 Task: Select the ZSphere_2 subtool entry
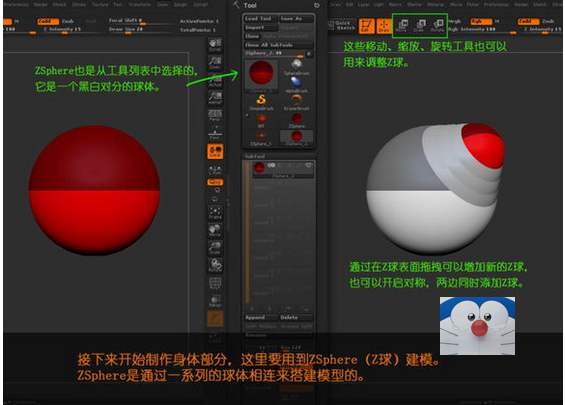coord(282,169)
